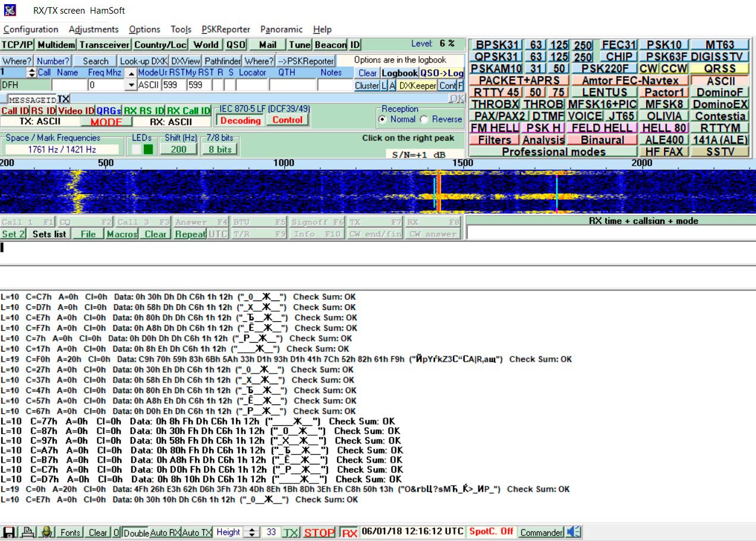Click the Logbook button
Screen dimensions: 756x541
point(399,73)
